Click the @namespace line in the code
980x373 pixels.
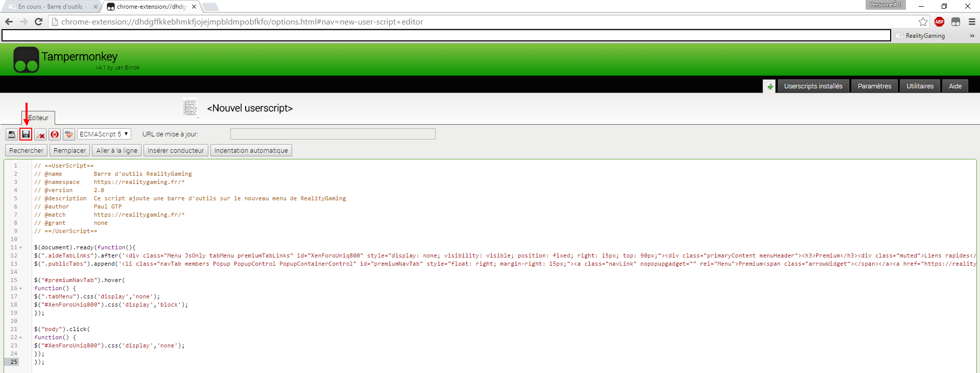point(109,182)
